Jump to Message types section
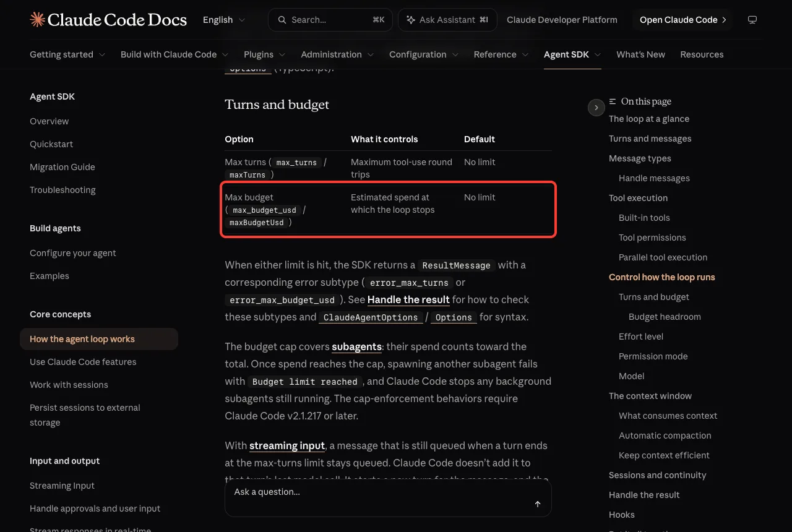Viewport: 792px width, 532px height. click(640, 158)
